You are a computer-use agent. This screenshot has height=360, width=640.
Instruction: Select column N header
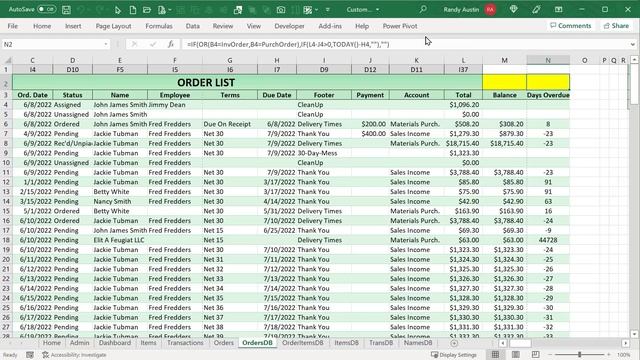click(x=548, y=60)
